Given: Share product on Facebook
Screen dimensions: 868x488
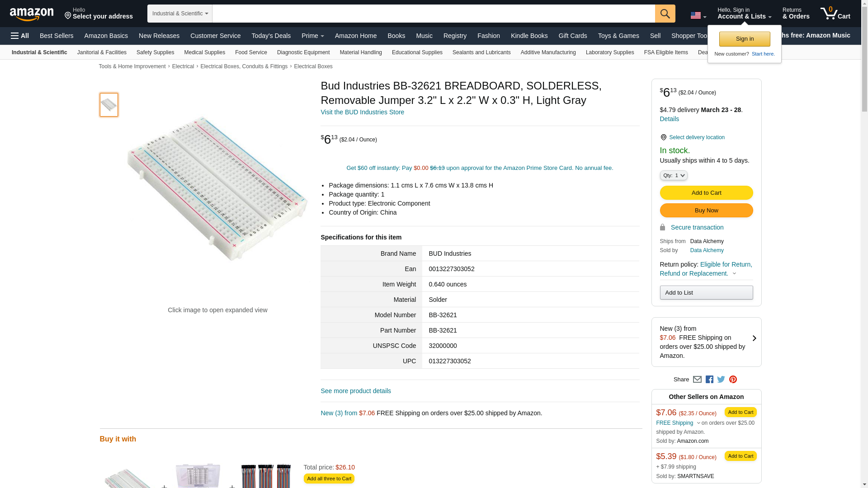Looking at the screenshot, I should point(709,380).
